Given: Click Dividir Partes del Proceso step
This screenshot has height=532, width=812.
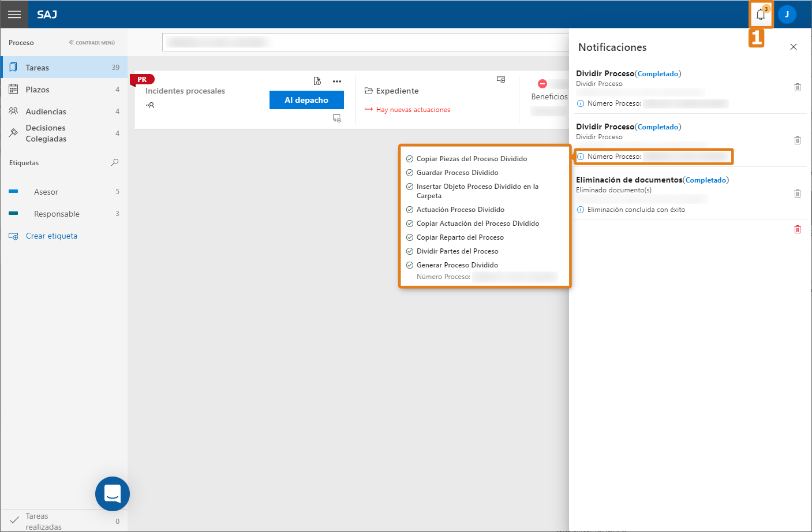Looking at the screenshot, I should point(458,251).
